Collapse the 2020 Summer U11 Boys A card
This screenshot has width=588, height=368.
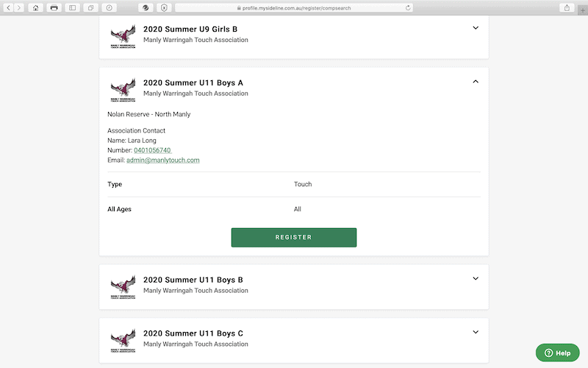476,82
